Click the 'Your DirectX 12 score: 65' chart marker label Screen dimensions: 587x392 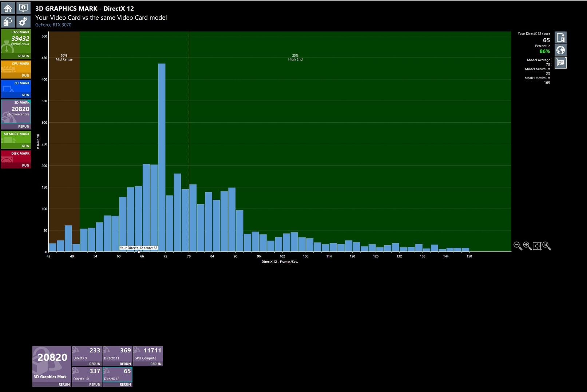pyautogui.click(x=139, y=248)
